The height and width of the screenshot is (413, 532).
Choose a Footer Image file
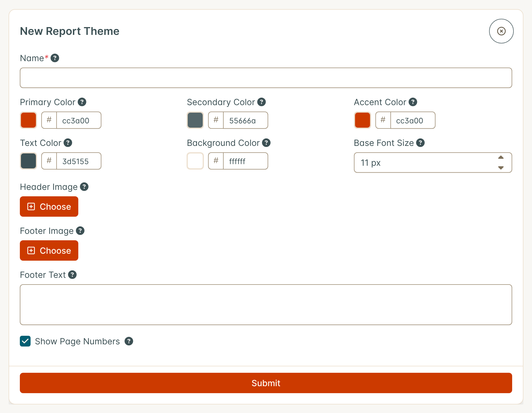[x=49, y=250]
